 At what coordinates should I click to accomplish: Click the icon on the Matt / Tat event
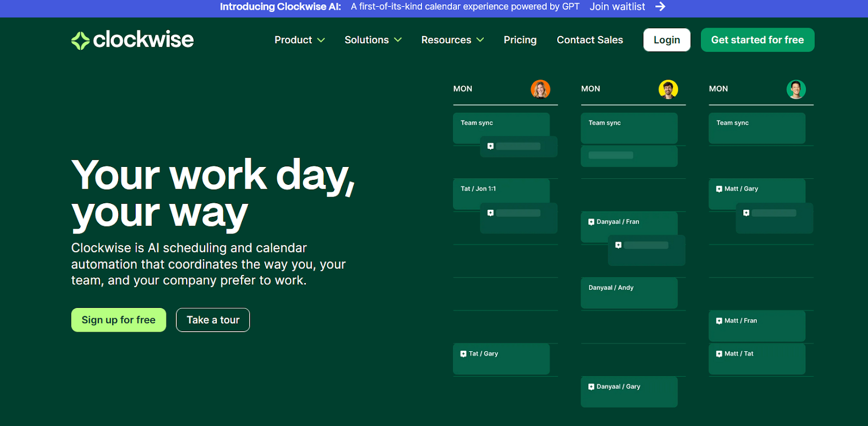coord(719,354)
